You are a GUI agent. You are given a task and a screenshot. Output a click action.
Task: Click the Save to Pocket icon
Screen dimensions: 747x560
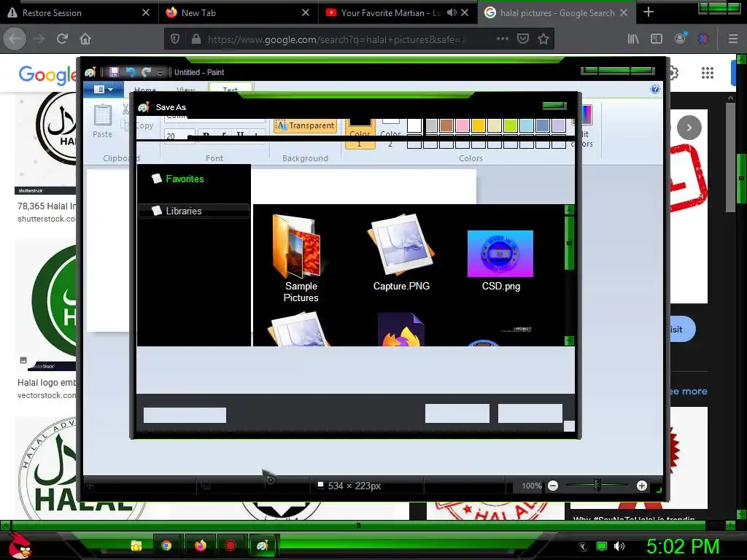pyautogui.click(x=522, y=39)
